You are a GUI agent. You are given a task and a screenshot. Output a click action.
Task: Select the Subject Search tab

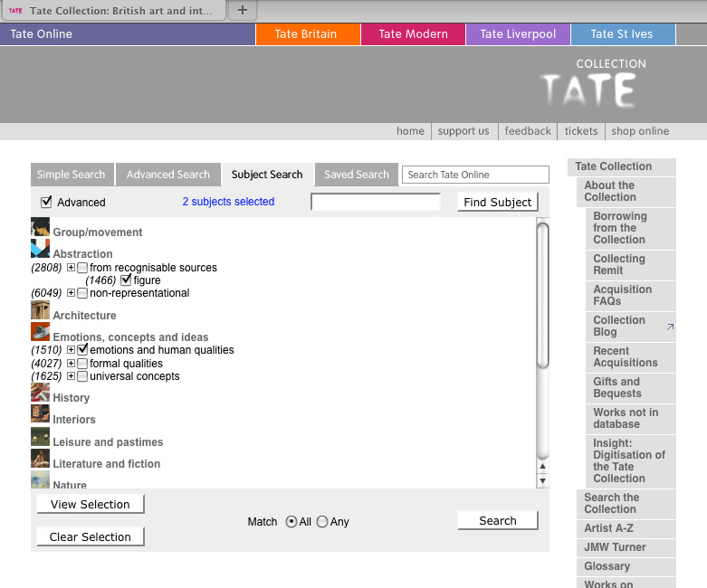tap(267, 175)
